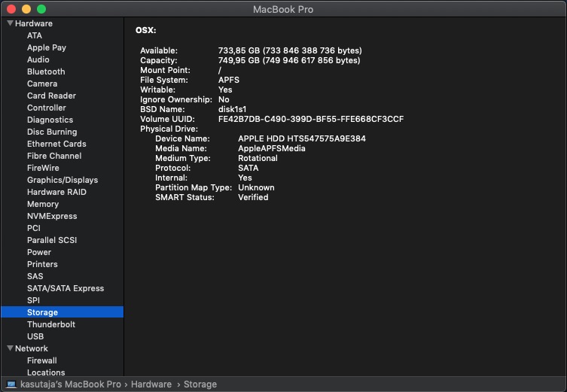Click Media Name AppleAPFSMedia

pyautogui.click(x=272, y=148)
